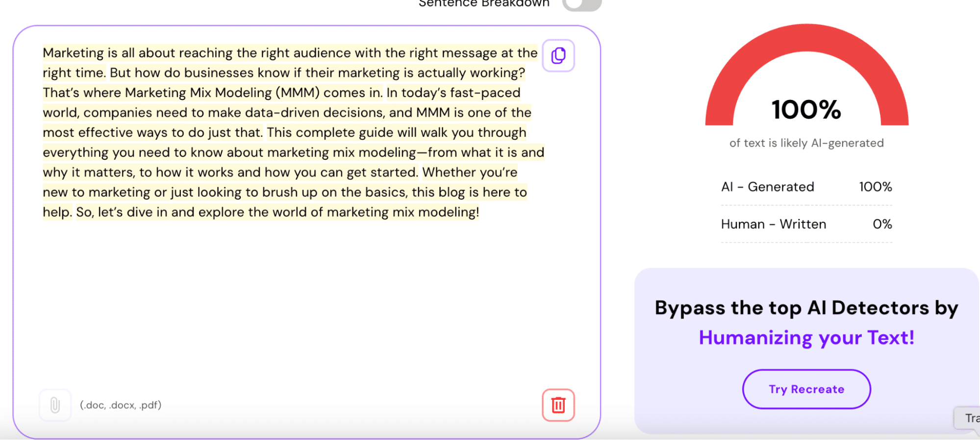Screen dimensions: 980x440
Task: Delete the text using the red trash icon
Action: pos(558,405)
